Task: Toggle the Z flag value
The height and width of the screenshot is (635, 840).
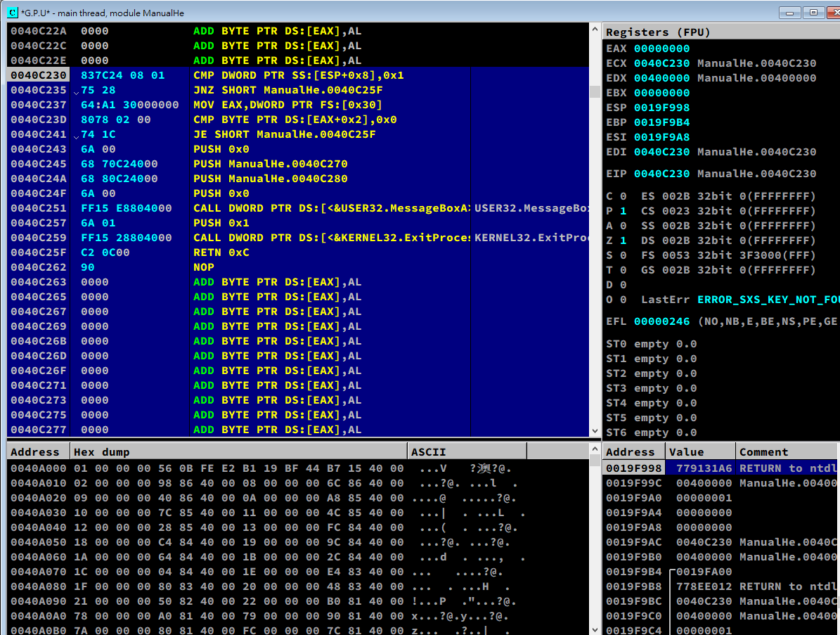Action: [623, 240]
